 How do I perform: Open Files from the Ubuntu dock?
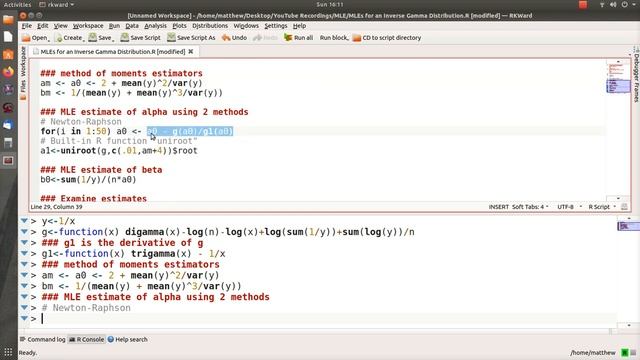[x=8, y=20]
